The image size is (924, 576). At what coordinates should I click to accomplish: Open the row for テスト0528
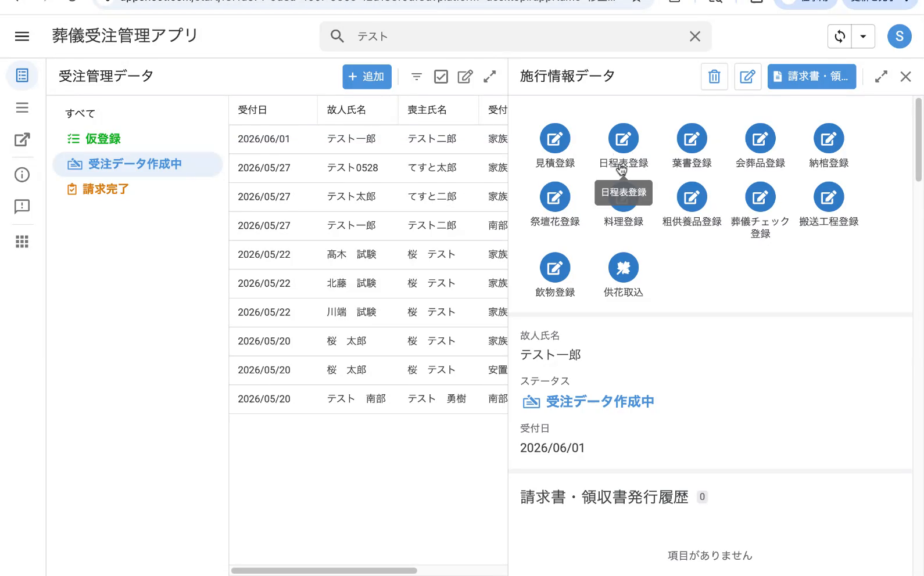(x=368, y=168)
